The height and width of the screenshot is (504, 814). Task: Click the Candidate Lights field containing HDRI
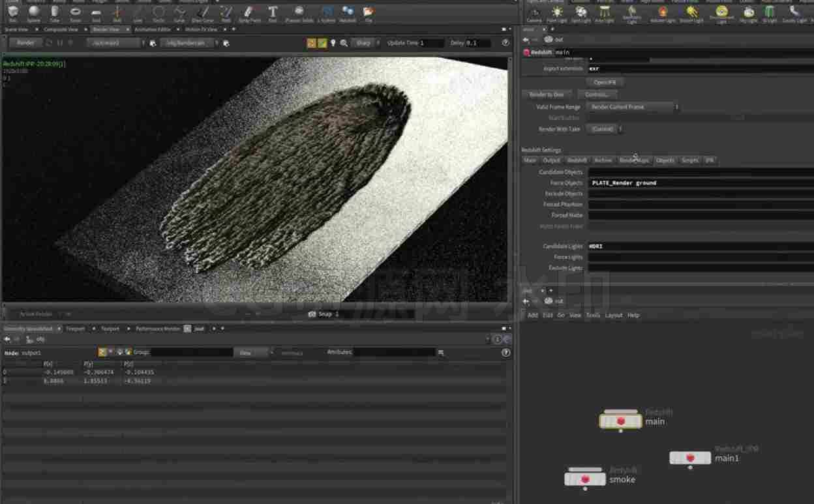(x=701, y=246)
